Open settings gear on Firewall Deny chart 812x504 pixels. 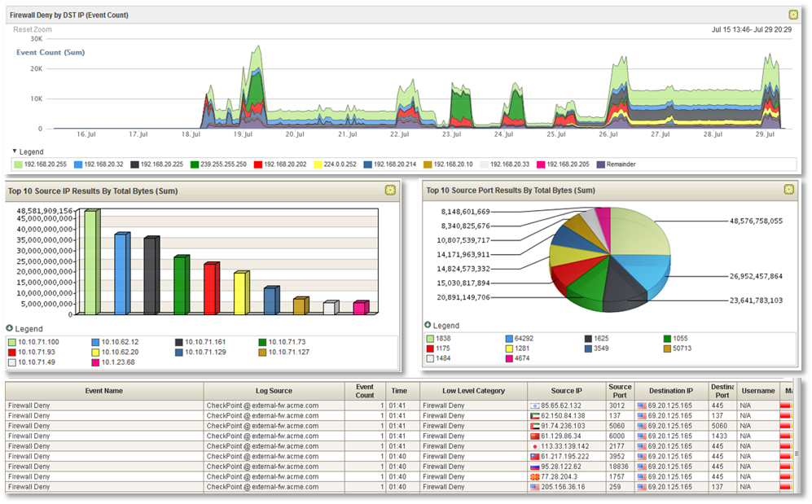pyautogui.click(x=792, y=15)
